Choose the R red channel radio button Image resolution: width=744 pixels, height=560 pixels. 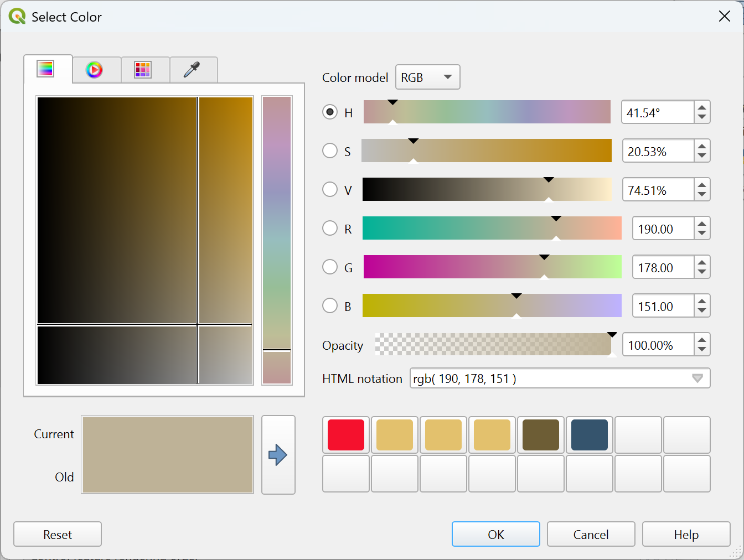330,229
